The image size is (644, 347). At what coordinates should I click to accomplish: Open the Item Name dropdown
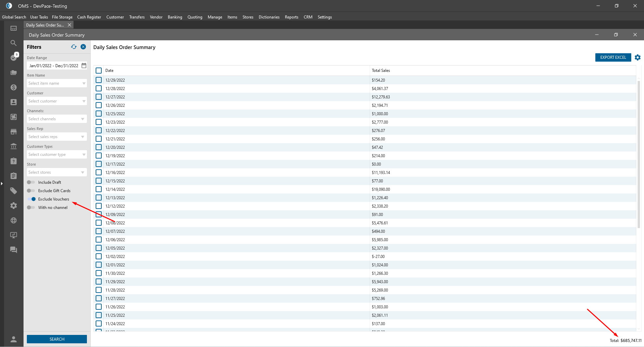pyautogui.click(x=57, y=83)
